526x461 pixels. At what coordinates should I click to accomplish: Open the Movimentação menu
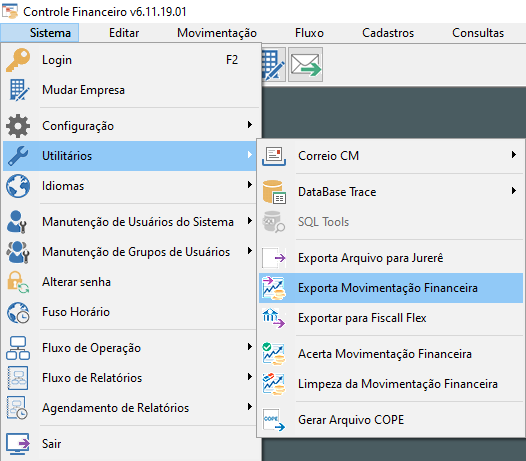(217, 33)
